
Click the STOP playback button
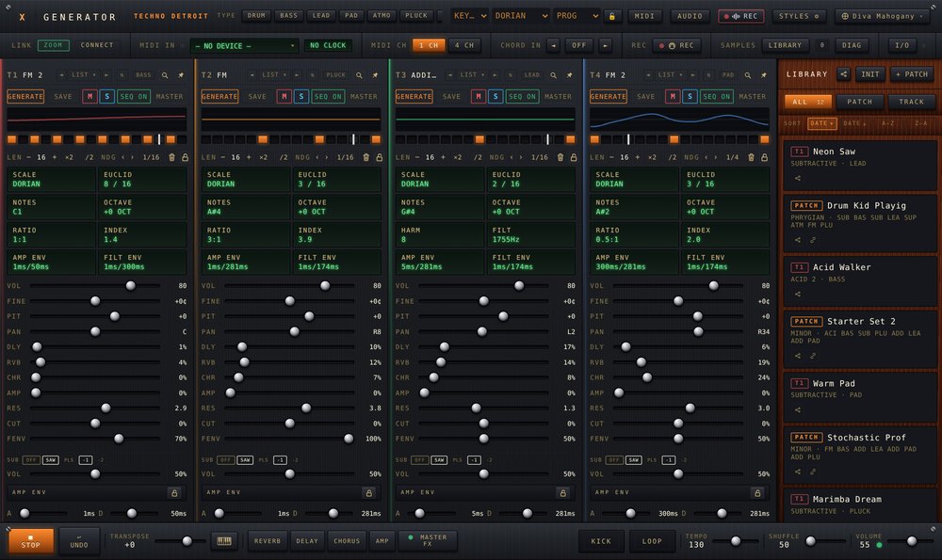pyautogui.click(x=31, y=541)
